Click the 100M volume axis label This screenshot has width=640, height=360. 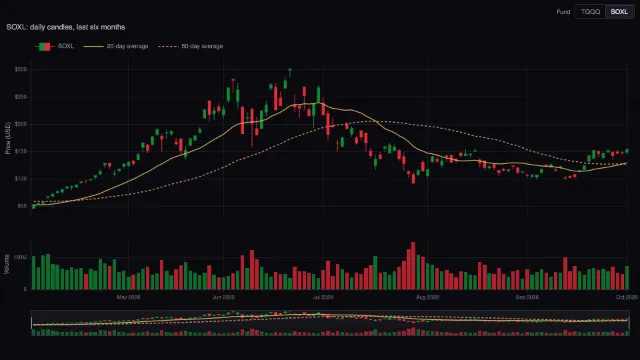click(20, 258)
